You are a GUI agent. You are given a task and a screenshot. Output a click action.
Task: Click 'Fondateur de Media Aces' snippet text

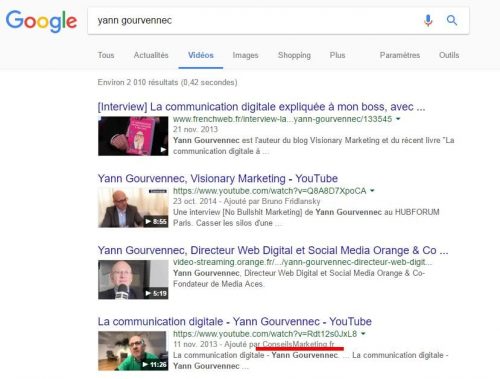218,284
